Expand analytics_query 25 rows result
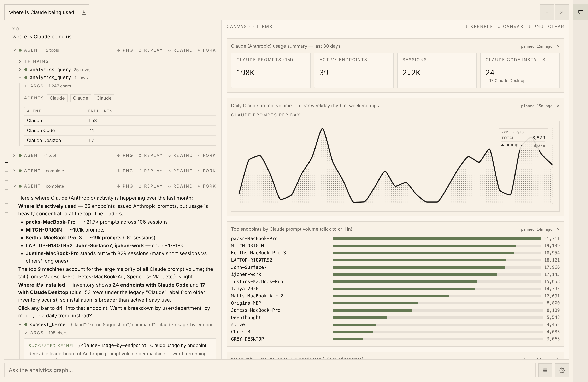This screenshot has width=588, height=382. point(20,69)
